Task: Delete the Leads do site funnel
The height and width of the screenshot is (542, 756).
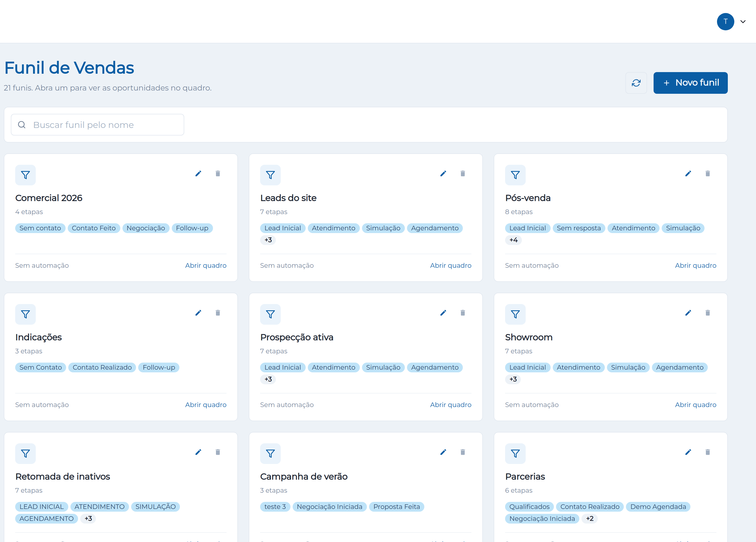Action: pyautogui.click(x=463, y=174)
